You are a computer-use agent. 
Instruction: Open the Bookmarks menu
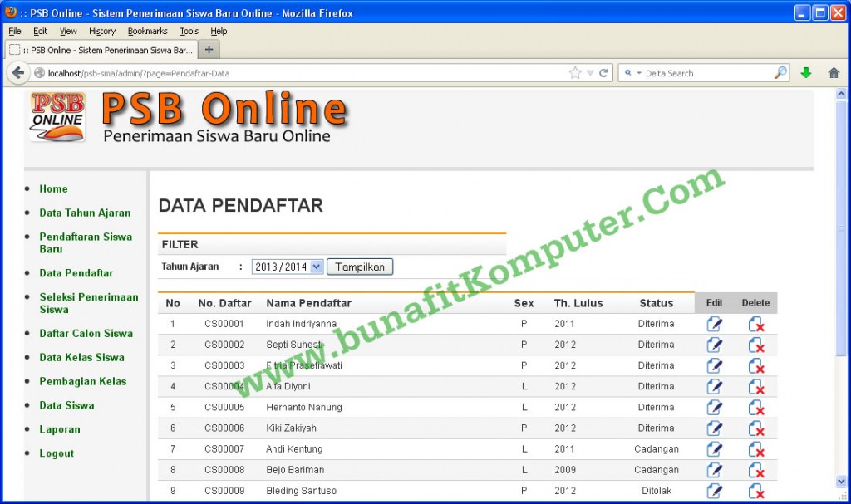point(148,31)
